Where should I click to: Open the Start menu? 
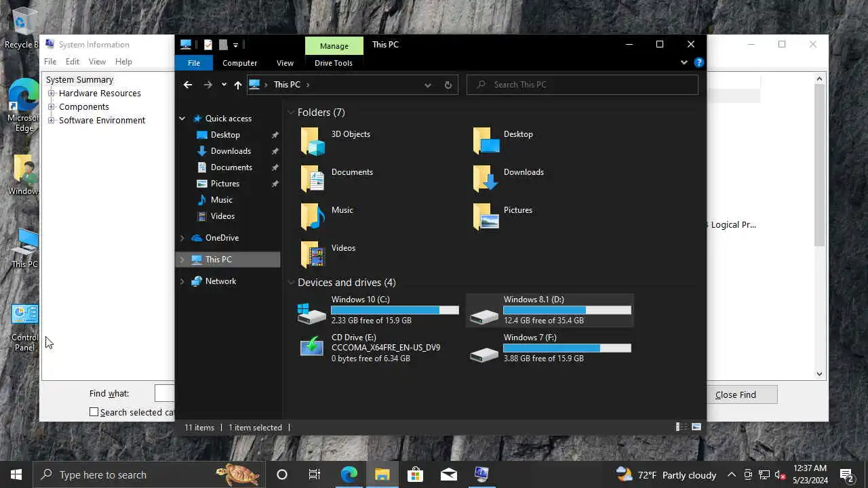16,474
